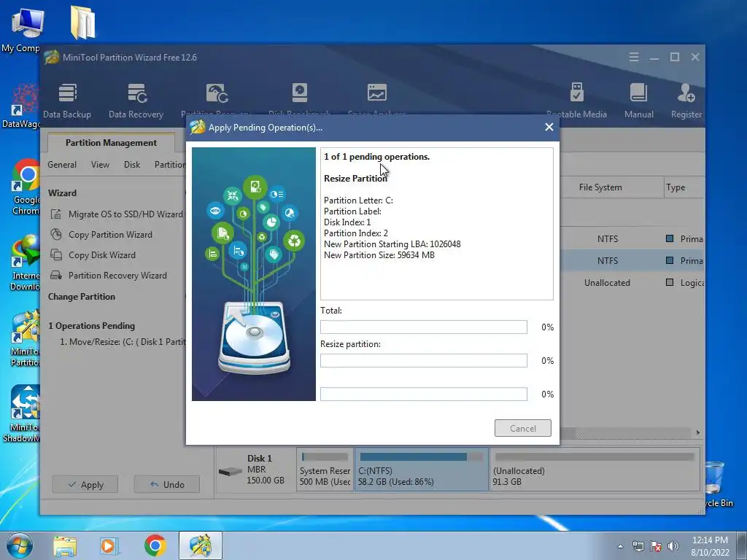Show hidden tray icons arrow

click(620, 546)
